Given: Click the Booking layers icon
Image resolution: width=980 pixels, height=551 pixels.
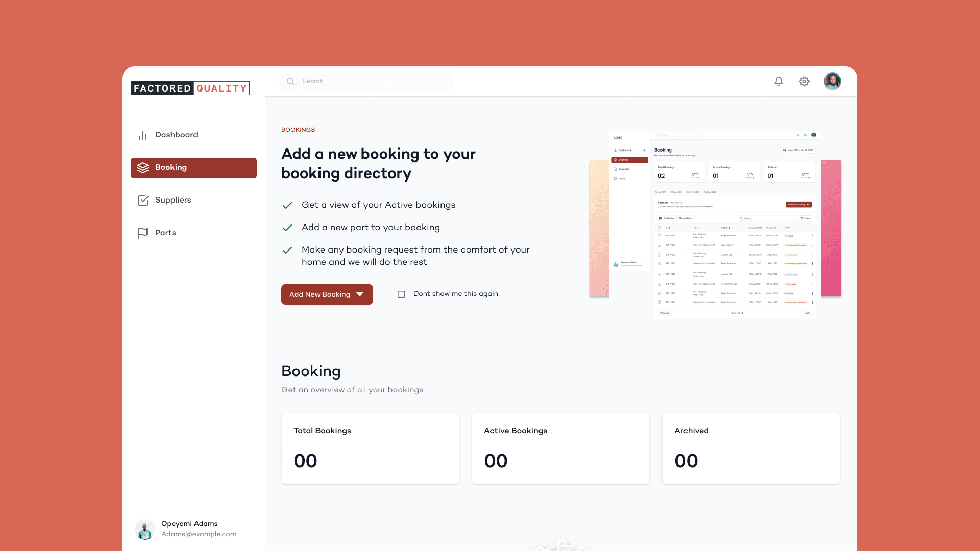Looking at the screenshot, I should 143,167.
